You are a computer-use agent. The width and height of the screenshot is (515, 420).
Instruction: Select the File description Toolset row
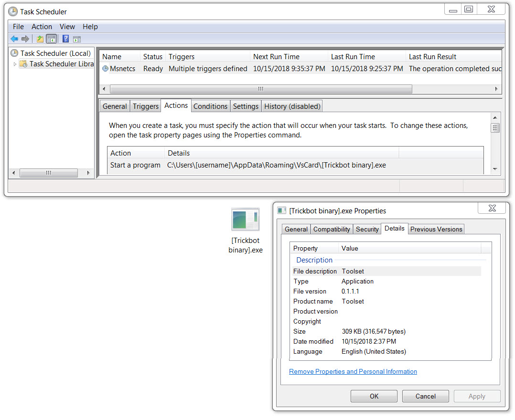386,272
